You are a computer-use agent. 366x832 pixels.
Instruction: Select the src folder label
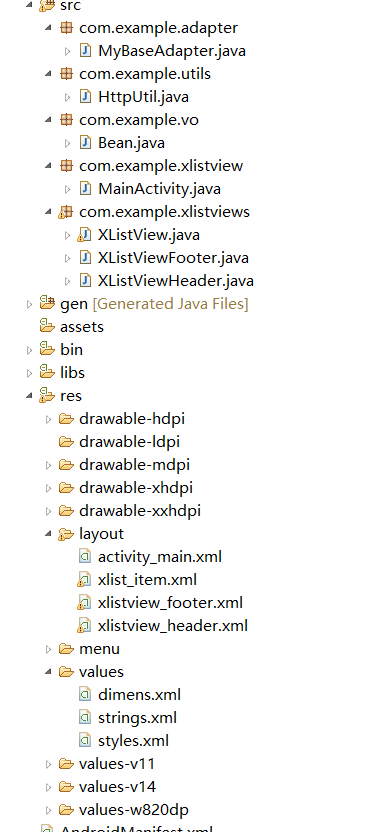click(x=71, y=6)
